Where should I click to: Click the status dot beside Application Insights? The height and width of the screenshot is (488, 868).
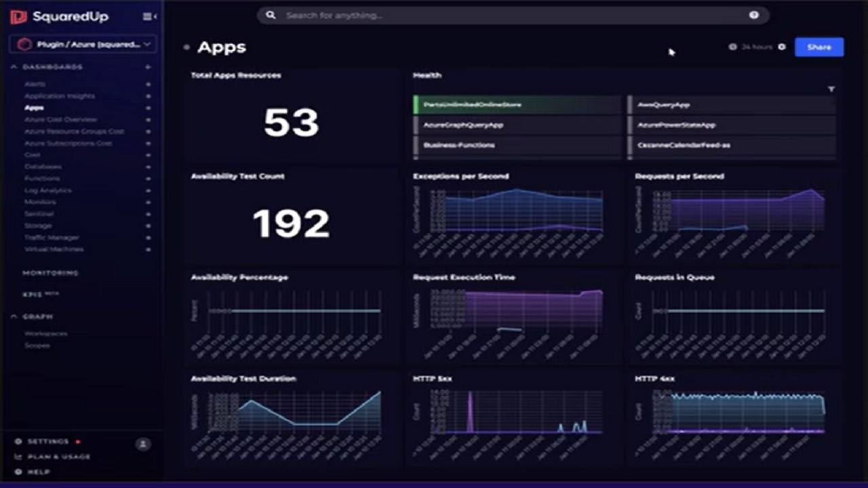click(x=148, y=96)
